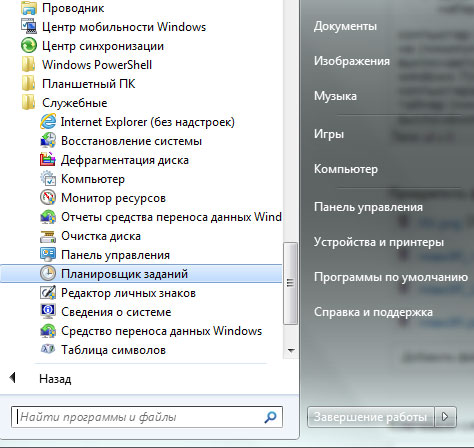The image size is (474, 448).
Task: Open Музыка in the right pane
Action: pos(335,96)
